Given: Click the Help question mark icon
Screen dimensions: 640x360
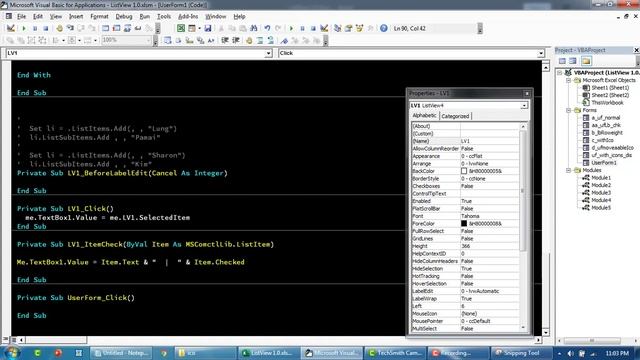Looking at the screenshot, I should (x=384, y=28).
